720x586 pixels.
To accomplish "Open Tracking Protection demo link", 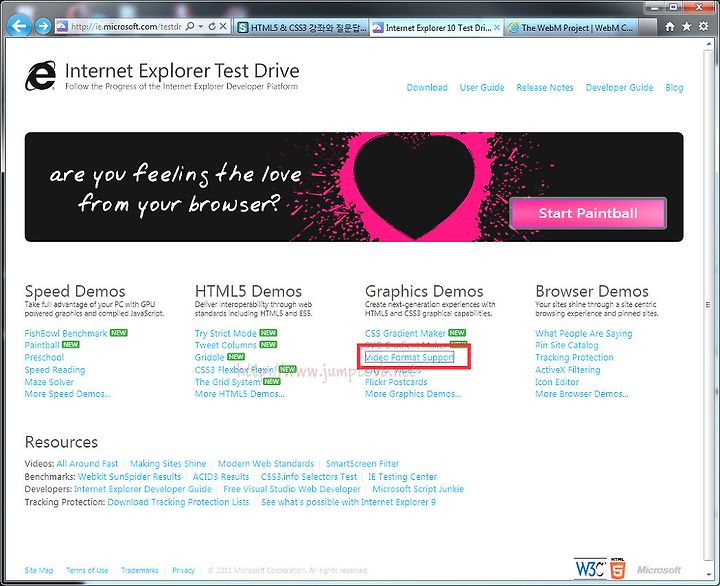I will 574,357.
